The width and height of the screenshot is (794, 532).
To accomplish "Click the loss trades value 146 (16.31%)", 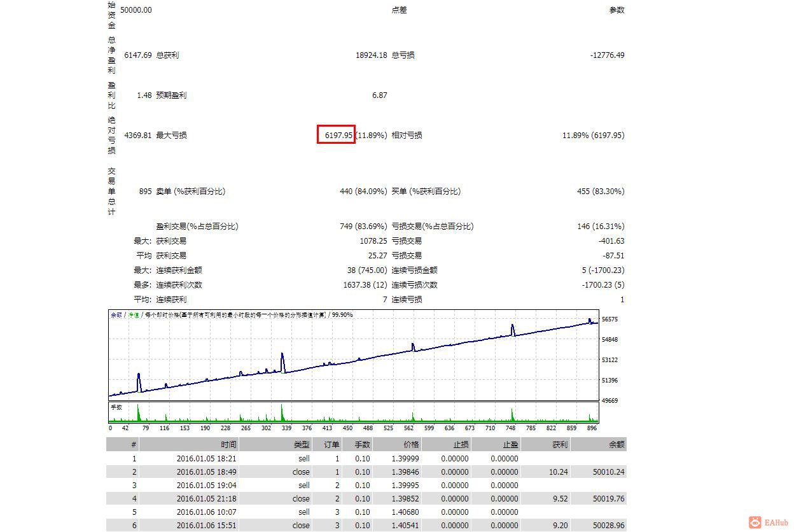I will 601,227.
